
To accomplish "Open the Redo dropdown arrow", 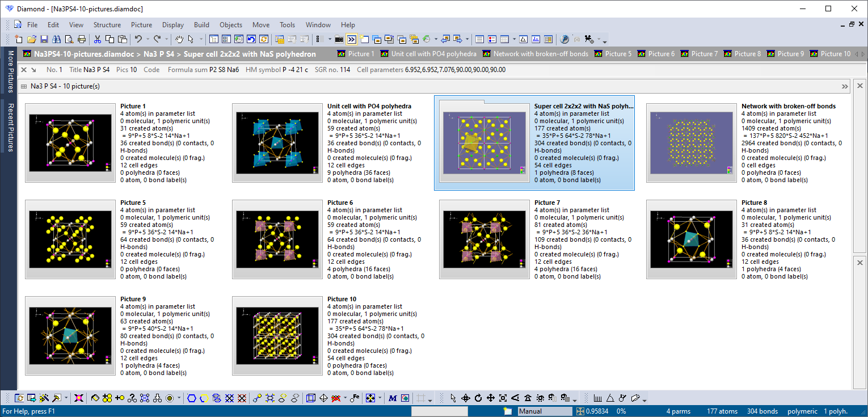I will tap(167, 39).
